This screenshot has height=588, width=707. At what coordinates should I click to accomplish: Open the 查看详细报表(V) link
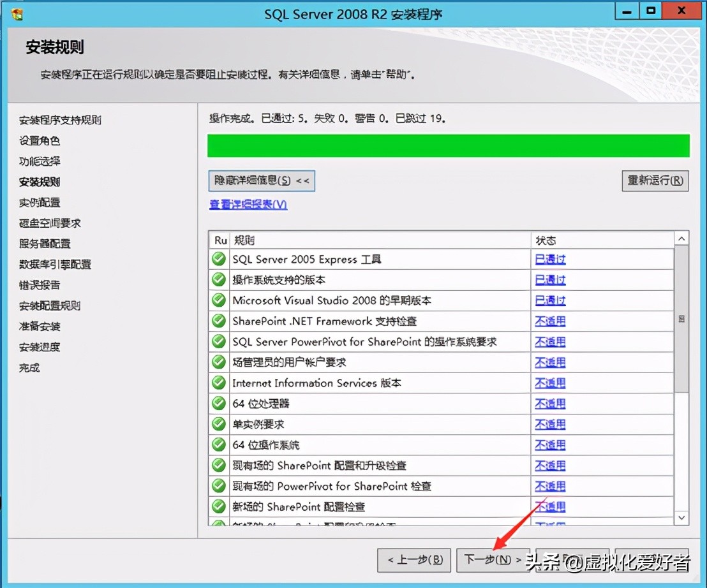tap(248, 205)
